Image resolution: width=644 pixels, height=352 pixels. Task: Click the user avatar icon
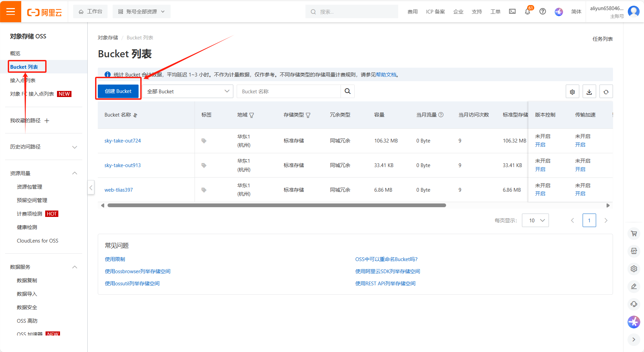(634, 11)
